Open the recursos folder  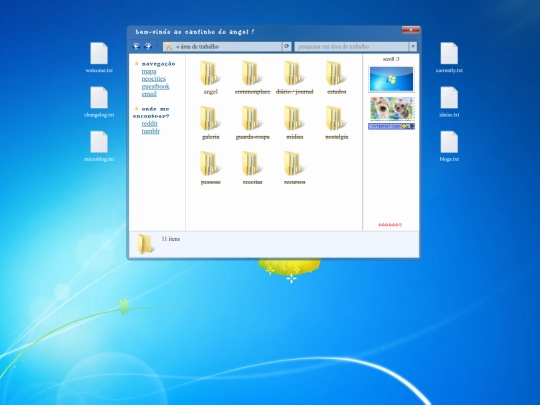point(294,168)
